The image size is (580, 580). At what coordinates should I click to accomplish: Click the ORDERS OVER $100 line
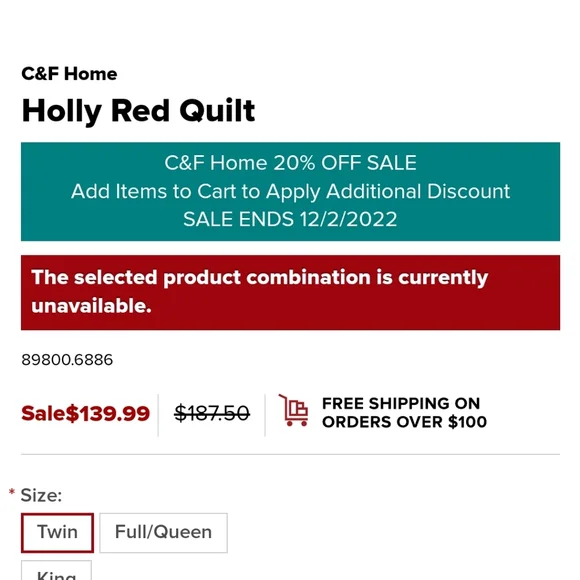404,422
